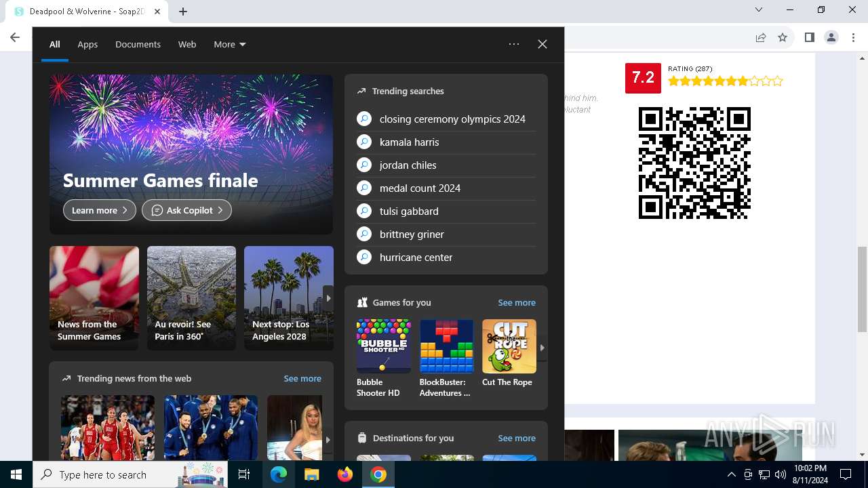Open a new Chrome tab

[x=183, y=12]
